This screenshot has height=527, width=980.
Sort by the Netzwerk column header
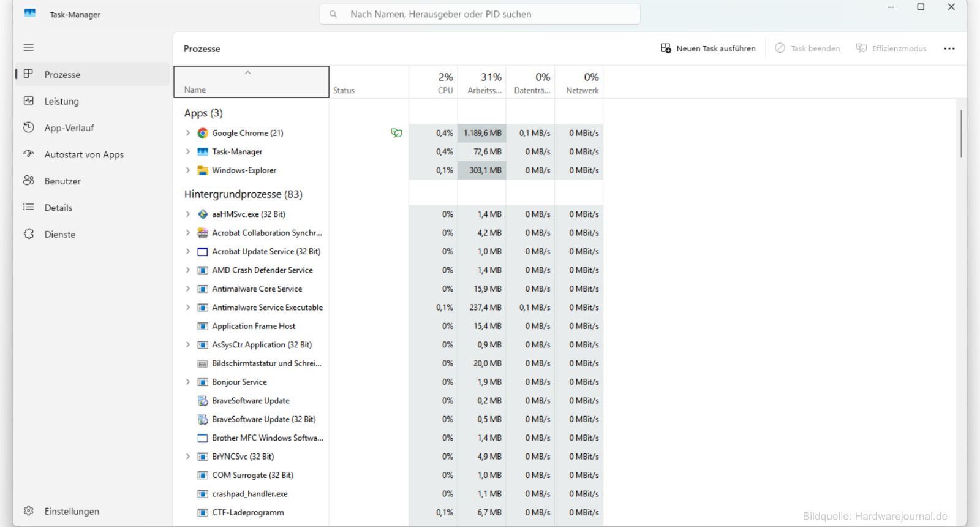[579, 82]
